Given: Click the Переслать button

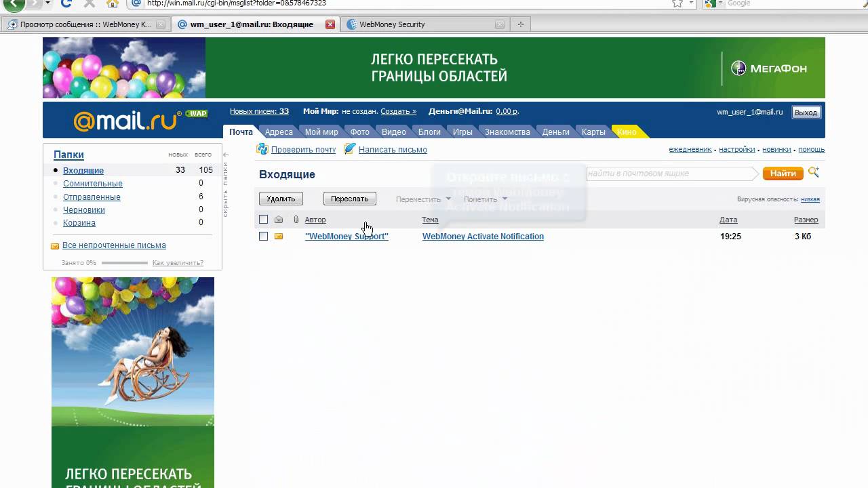Looking at the screenshot, I should (349, 199).
